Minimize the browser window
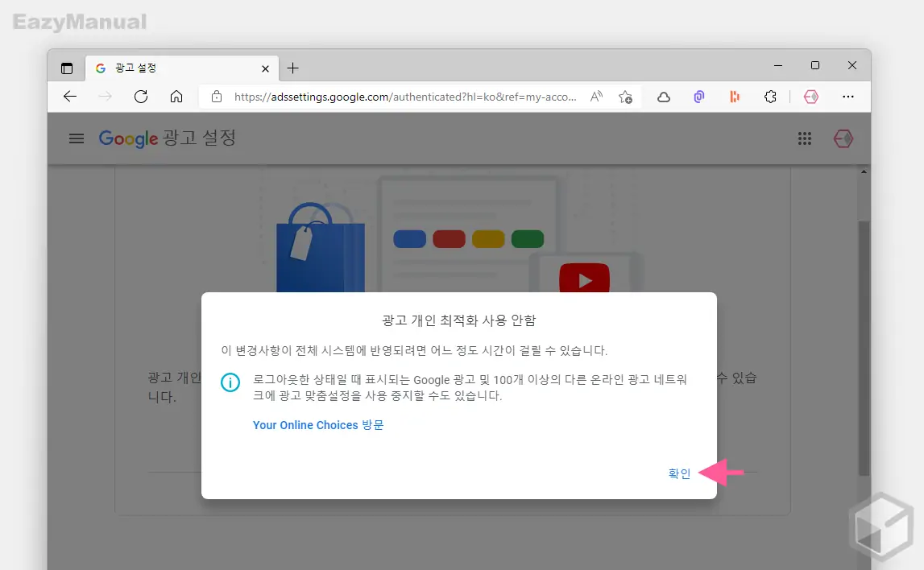The image size is (924, 570). 778,65
